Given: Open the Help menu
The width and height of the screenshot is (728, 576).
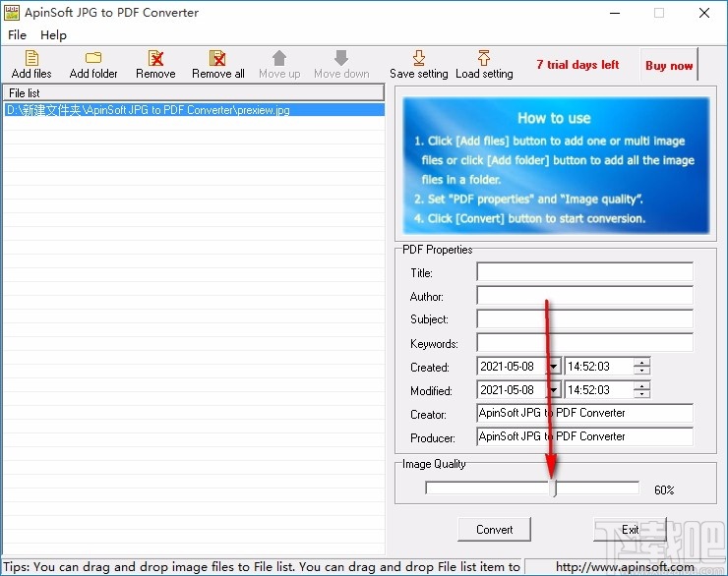Looking at the screenshot, I should click(53, 35).
